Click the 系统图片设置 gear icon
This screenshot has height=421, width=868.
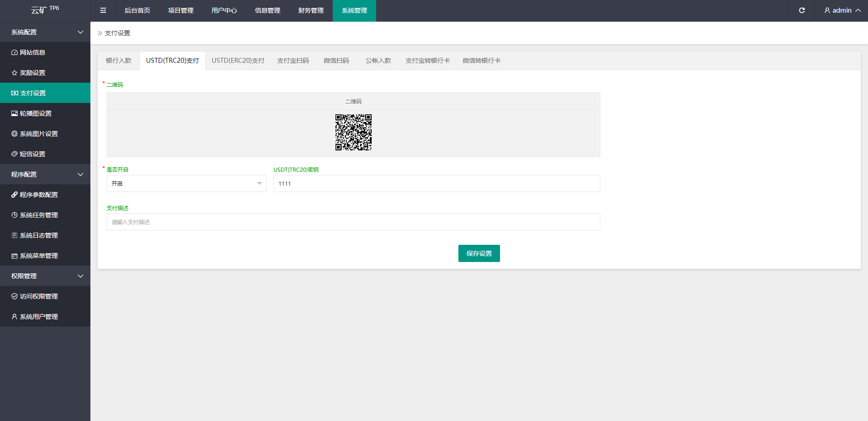[x=14, y=134]
